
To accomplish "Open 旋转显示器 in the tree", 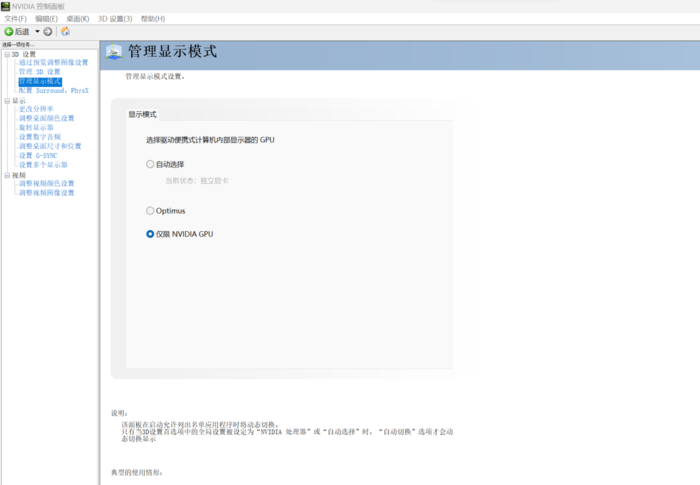I will [36, 128].
